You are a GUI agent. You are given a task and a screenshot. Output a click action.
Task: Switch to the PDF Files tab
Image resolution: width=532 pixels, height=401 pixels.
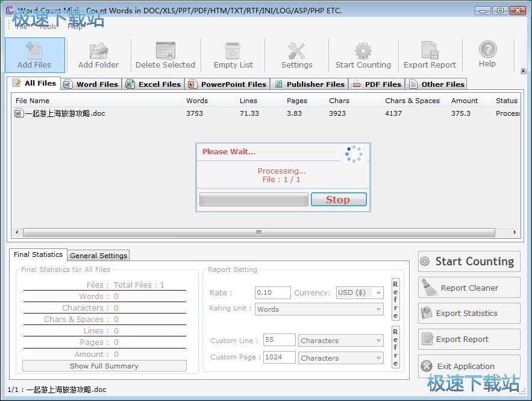coord(377,84)
